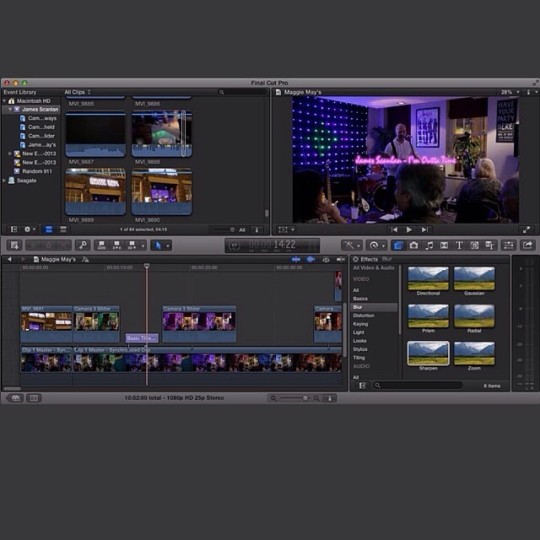The width and height of the screenshot is (540, 540).
Task: Expand the first New E...-2013 event
Action: click(10, 154)
